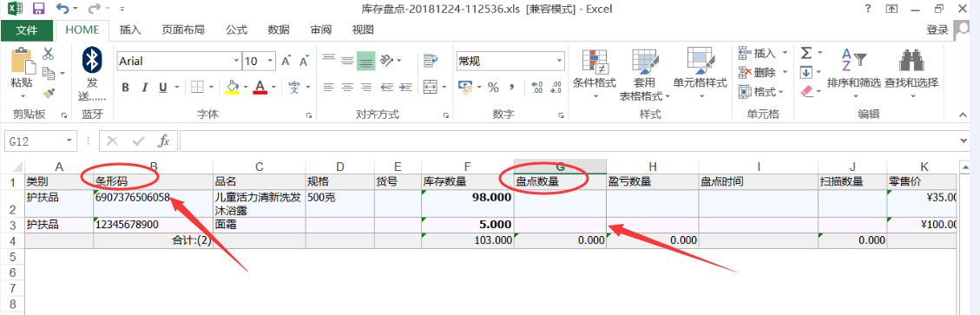980x315 pixels.
Task: Open the font size 10 dropdown
Action: [270, 62]
